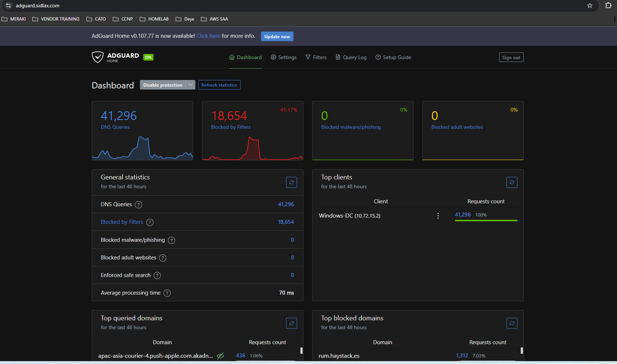Open the browser extensions puzzle icon

click(608, 6)
